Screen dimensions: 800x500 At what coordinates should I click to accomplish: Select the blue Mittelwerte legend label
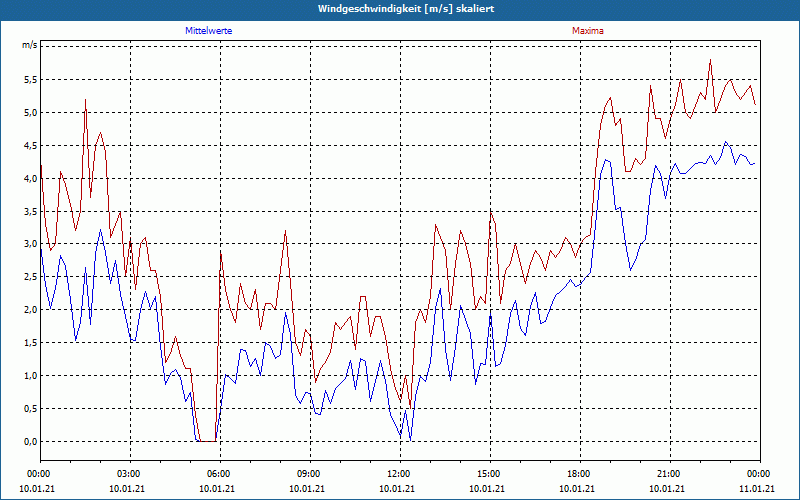pyautogui.click(x=209, y=31)
